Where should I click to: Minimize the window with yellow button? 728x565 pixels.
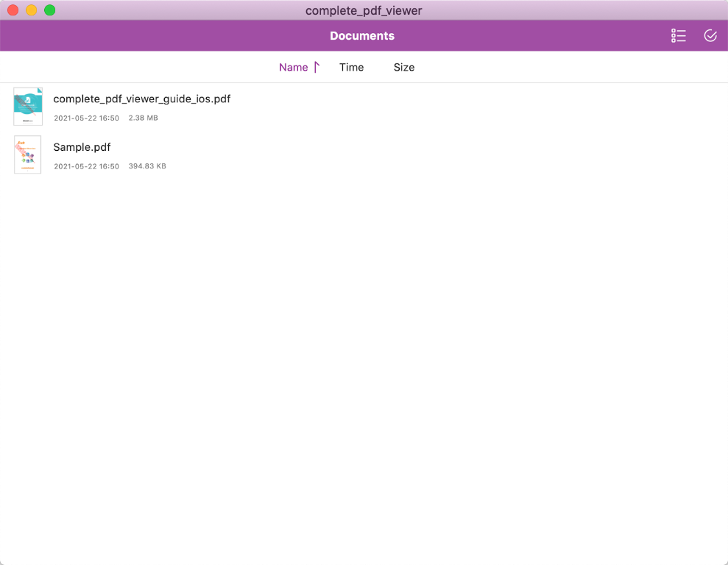click(x=32, y=10)
